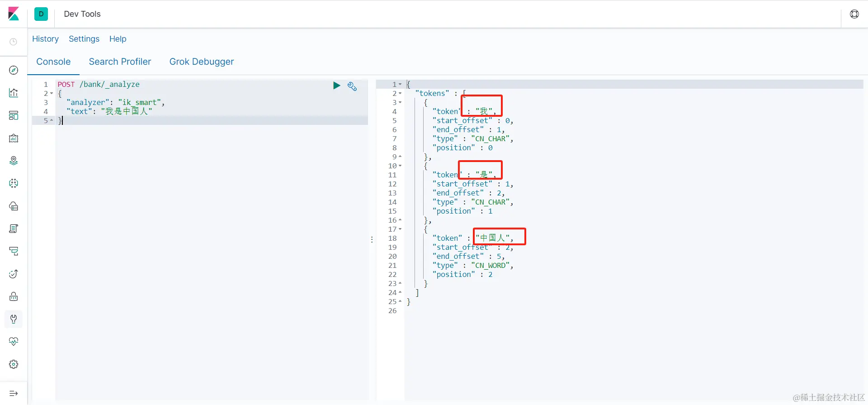
Task: Click "end_offset" : 5 line
Action: click(x=468, y=256)
